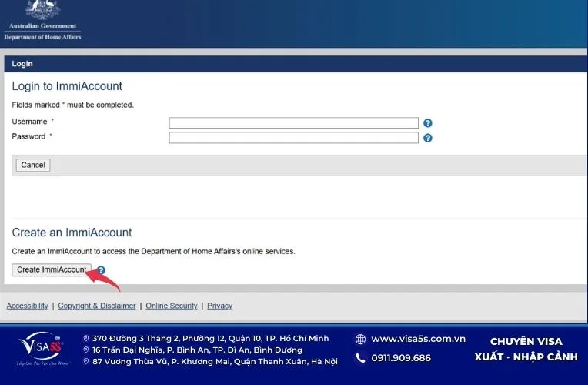Click address text '370 Đường 3 Tháng 2'
588x385 pixels.
135,339
